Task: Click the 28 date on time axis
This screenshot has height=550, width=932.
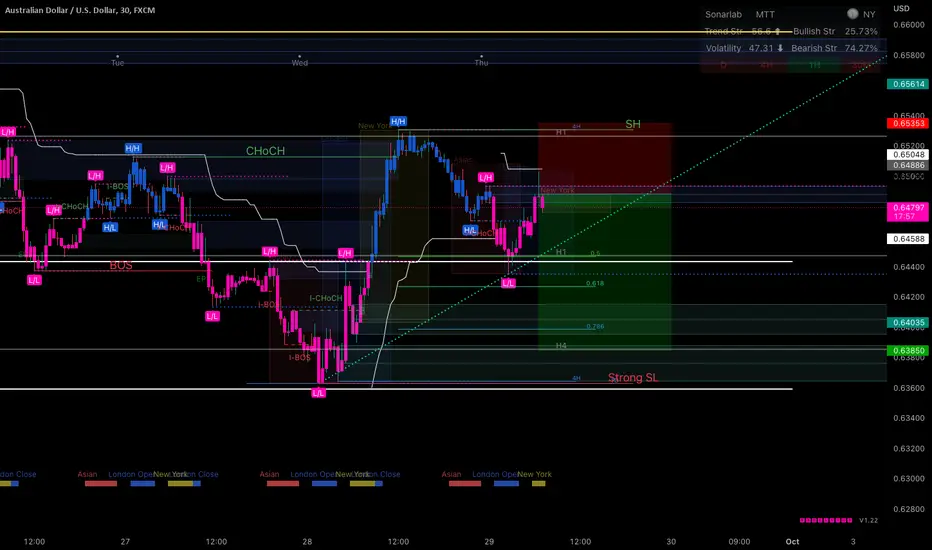Action: click(307, 542)
